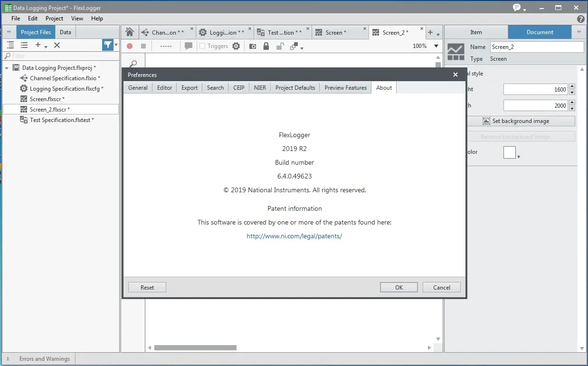The width and height of the screenshot is (588, 366).
Task: Open the Home tab icon
Action: 129,32
